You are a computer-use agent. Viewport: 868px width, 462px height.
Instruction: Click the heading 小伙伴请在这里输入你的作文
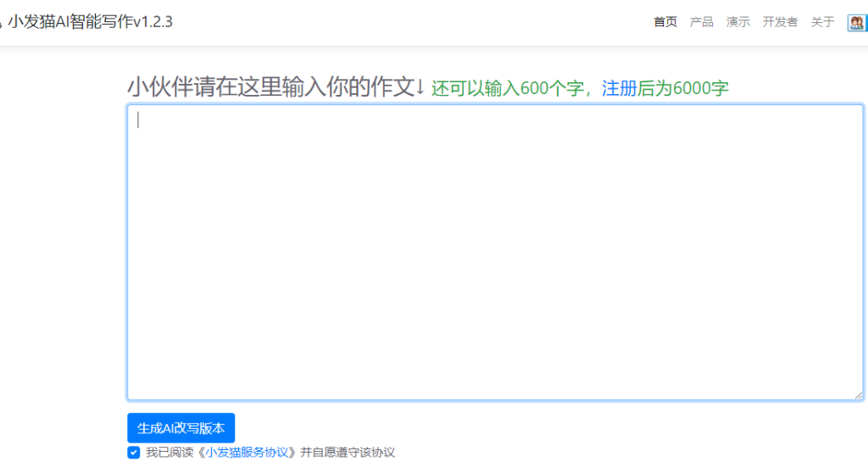pos(271,87)
